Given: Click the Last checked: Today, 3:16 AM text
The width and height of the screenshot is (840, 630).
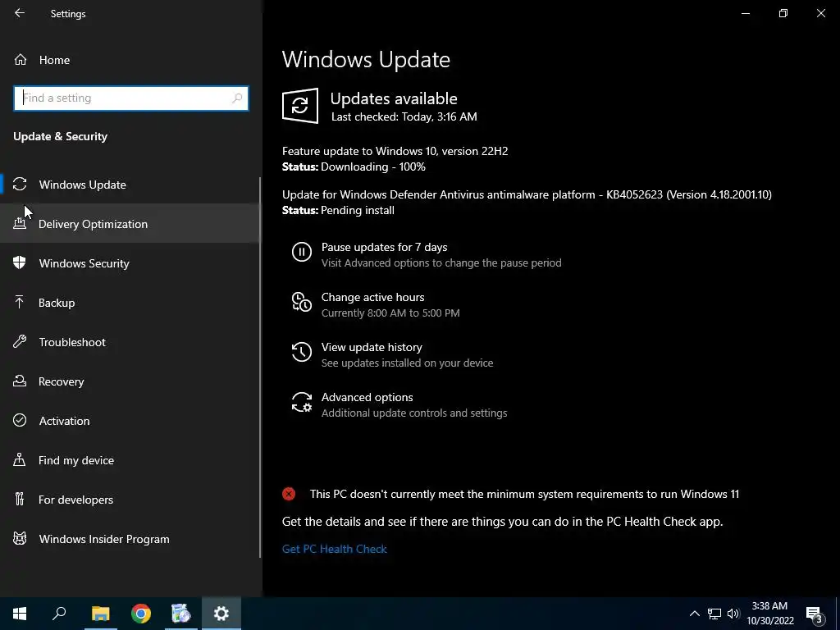Looking at the screenshot, I should point(404,116).
